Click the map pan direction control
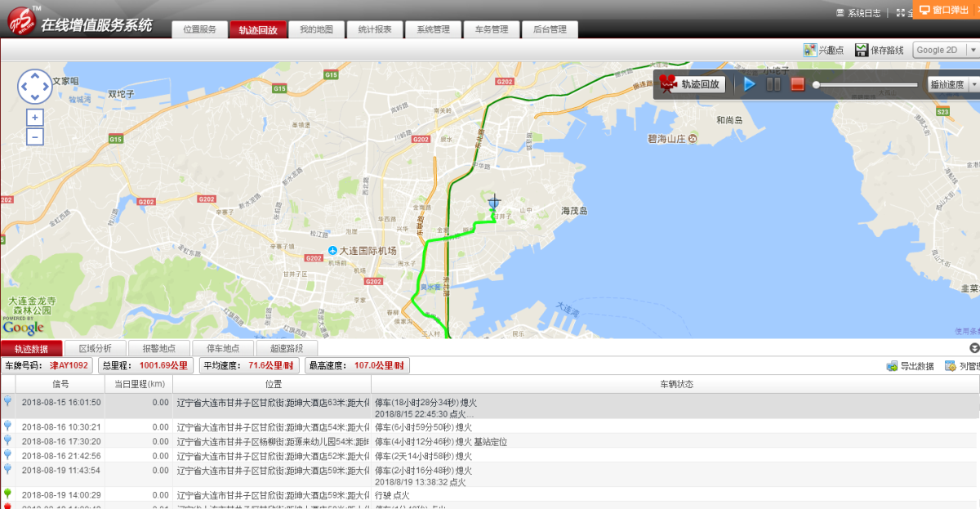This screenshot has height=509, width=980. tap(34, 86)
